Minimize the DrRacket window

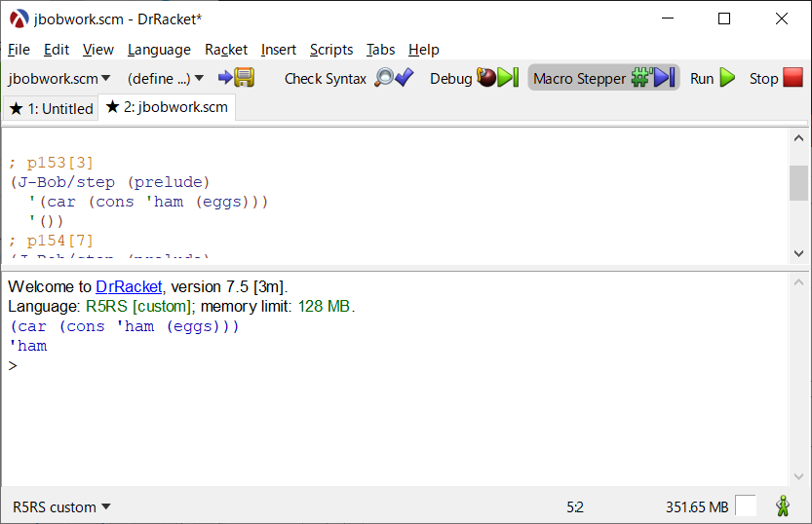coord(668,19)
